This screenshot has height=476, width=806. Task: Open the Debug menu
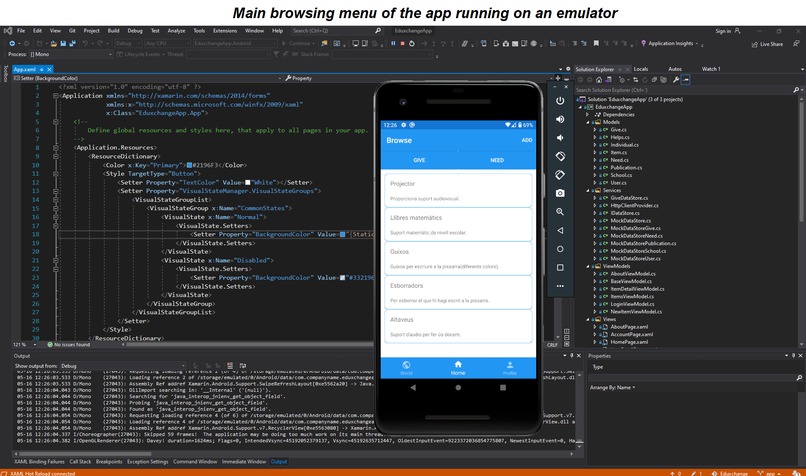(135, 31)
